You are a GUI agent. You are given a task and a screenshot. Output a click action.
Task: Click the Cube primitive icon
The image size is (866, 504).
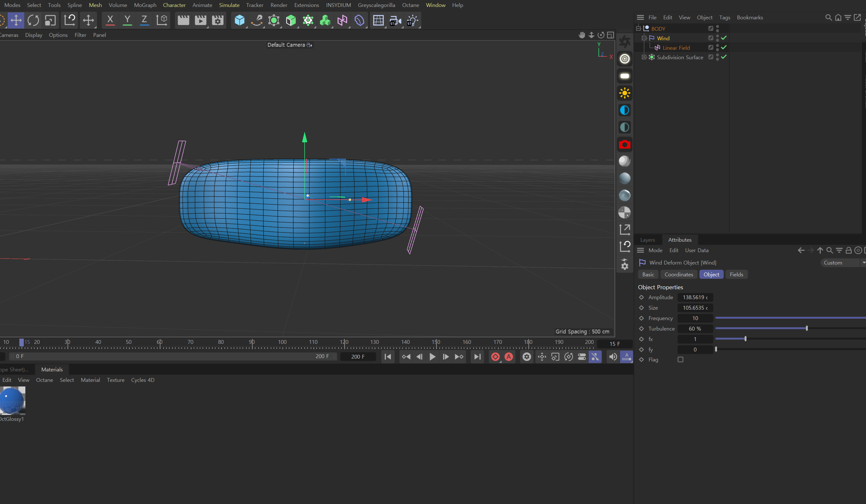click(x=239, y=20)
